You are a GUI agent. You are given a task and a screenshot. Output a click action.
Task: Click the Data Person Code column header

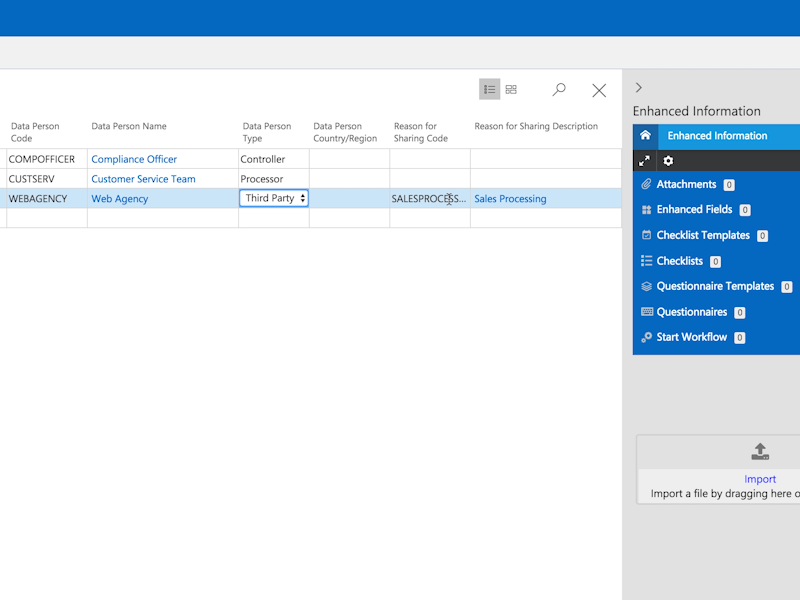(35, 132)
